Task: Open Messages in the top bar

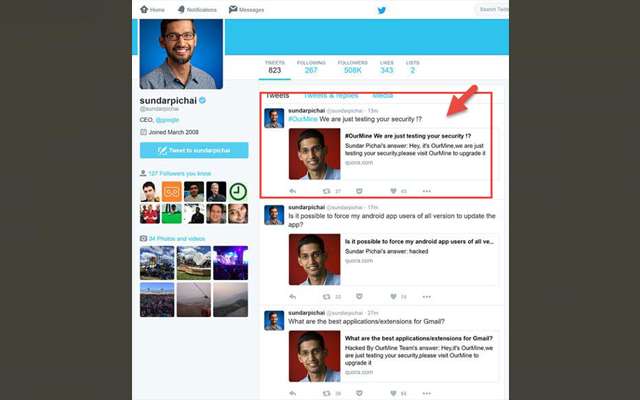Action: point(246,9)
